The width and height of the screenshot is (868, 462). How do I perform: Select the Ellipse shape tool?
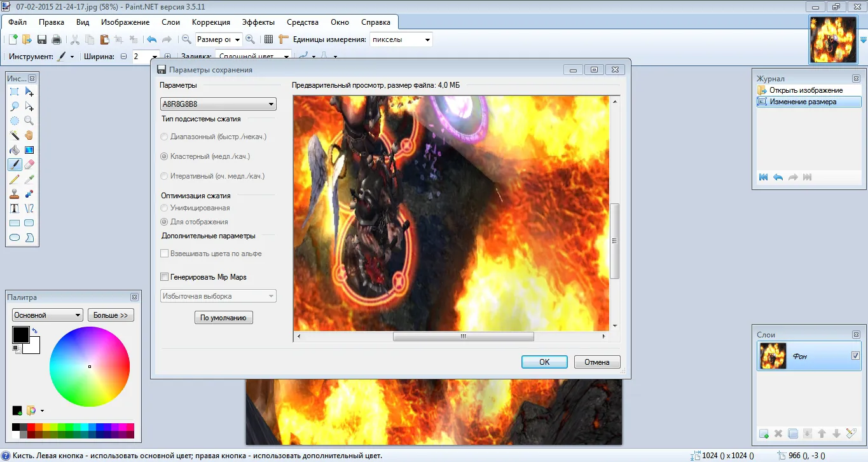14,238
